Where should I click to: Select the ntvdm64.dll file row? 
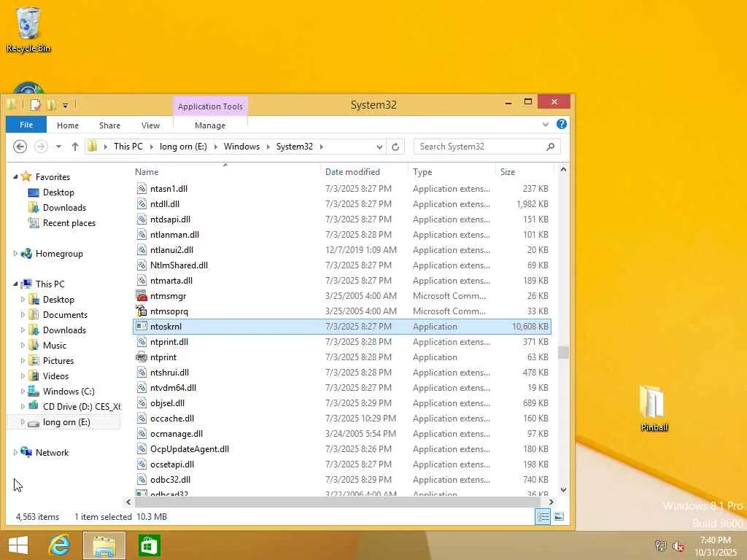click(x=341, y=388)
